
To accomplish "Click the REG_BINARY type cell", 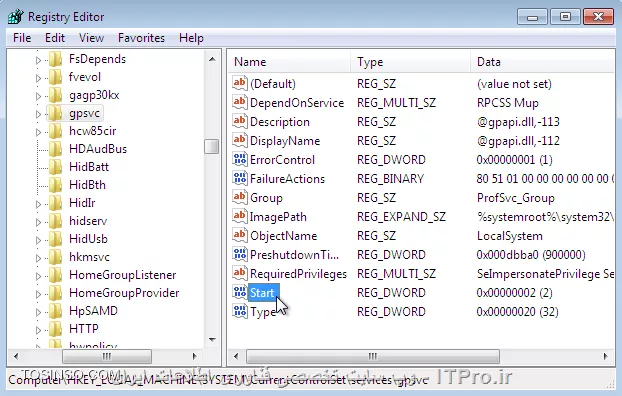I will click(x=390, y=179).
